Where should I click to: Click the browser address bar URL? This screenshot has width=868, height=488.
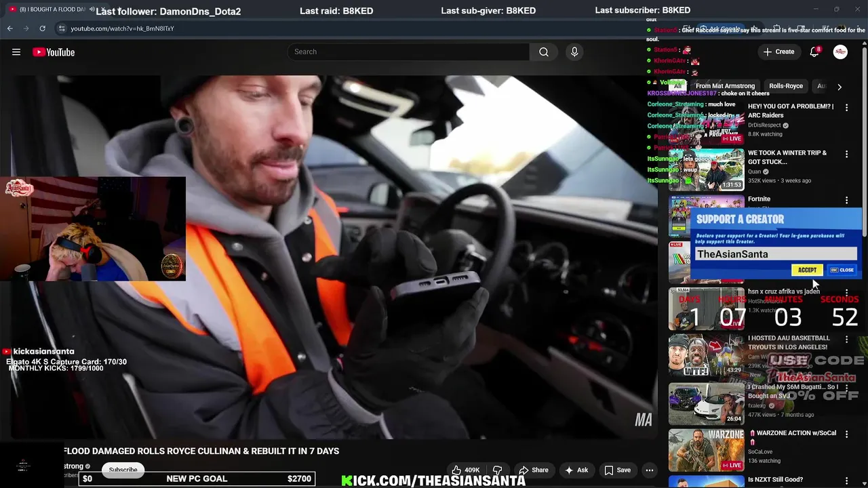(122, 28)
